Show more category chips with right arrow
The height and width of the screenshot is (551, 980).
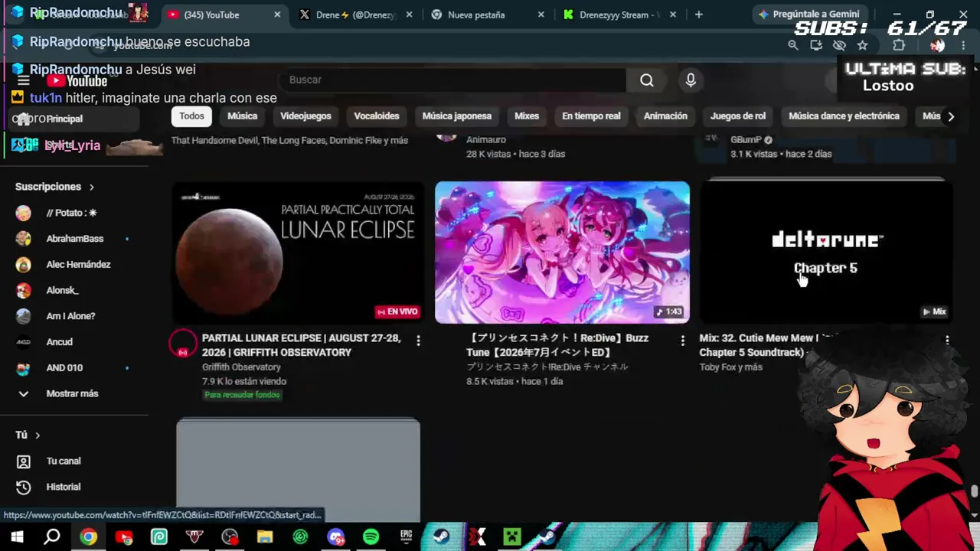[x=951, y=116]
